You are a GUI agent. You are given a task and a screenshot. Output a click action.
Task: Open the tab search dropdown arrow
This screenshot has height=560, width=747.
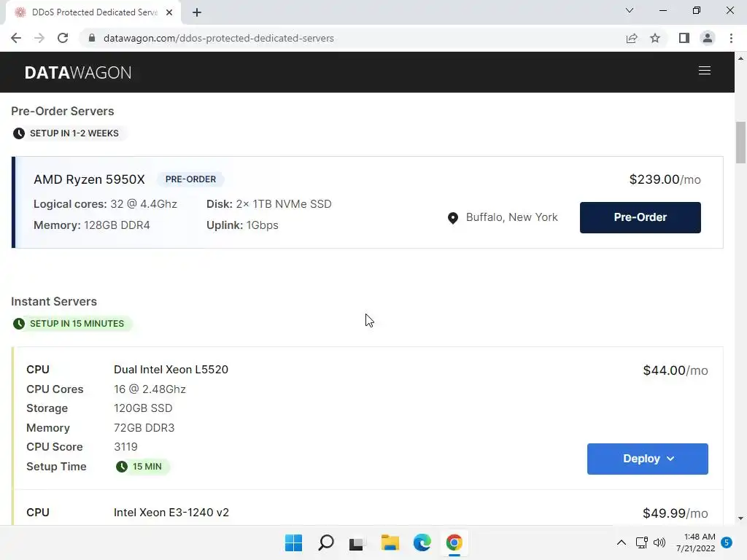(630, 10)
